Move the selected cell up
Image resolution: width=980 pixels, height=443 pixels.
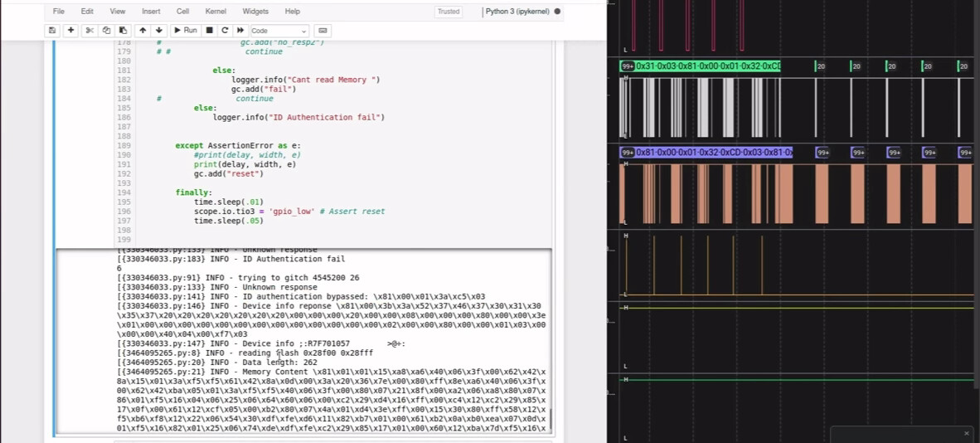coord(143,31)
